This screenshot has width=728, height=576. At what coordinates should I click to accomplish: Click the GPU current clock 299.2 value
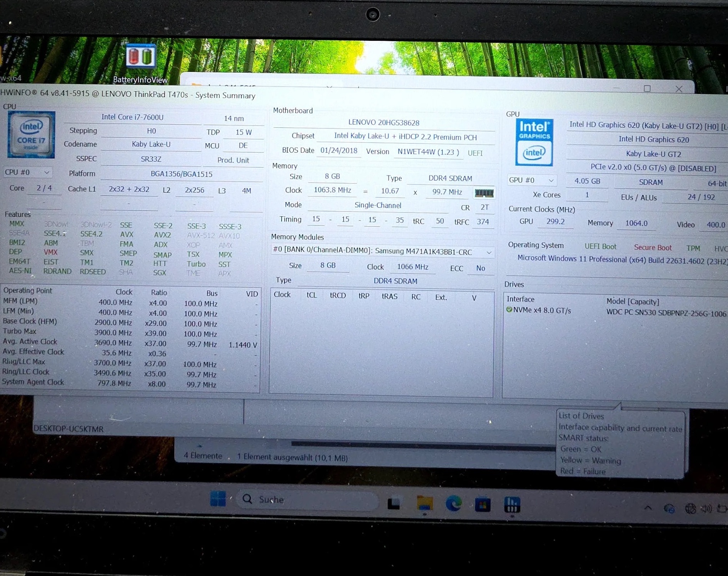pos(555,222)
